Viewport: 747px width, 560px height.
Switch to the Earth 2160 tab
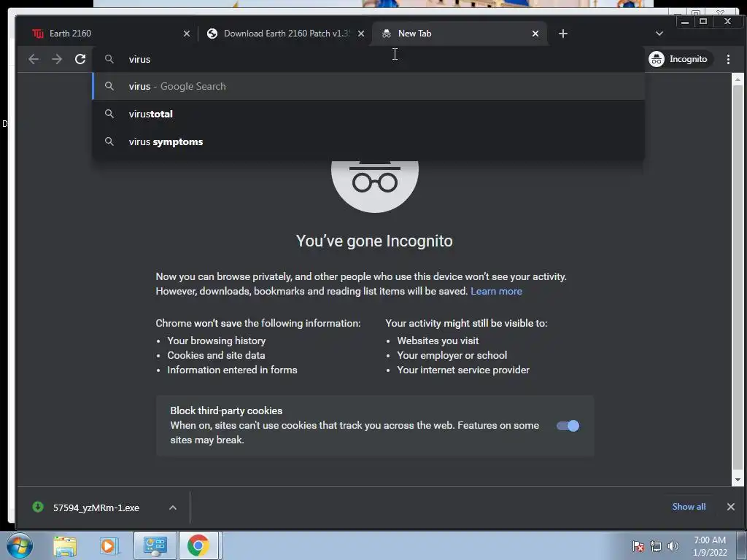[x=109, y=34]
